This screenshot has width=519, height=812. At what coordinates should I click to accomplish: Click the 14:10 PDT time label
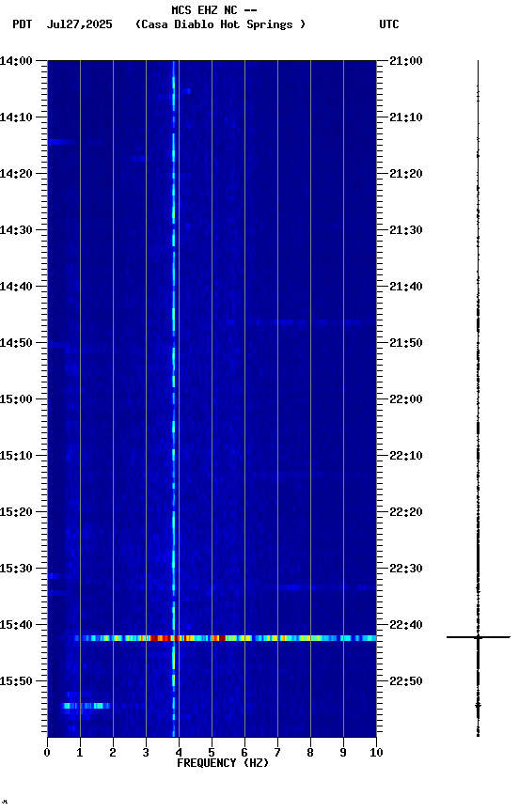click(16, 117)
